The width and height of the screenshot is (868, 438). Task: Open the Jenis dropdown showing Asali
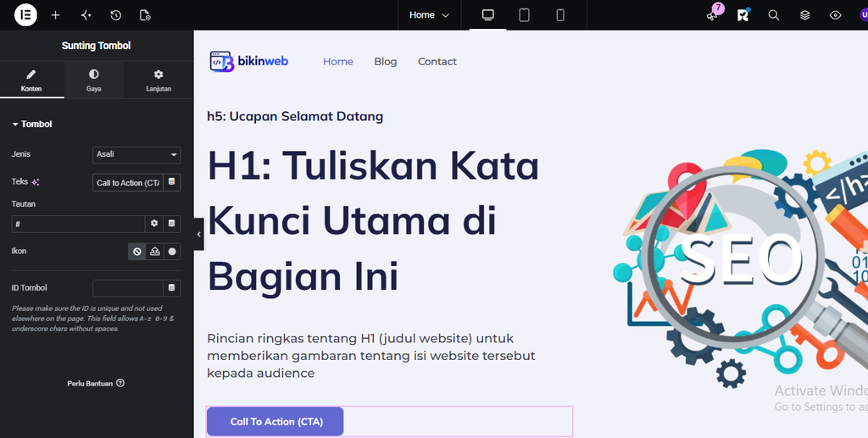click(136, 155)
